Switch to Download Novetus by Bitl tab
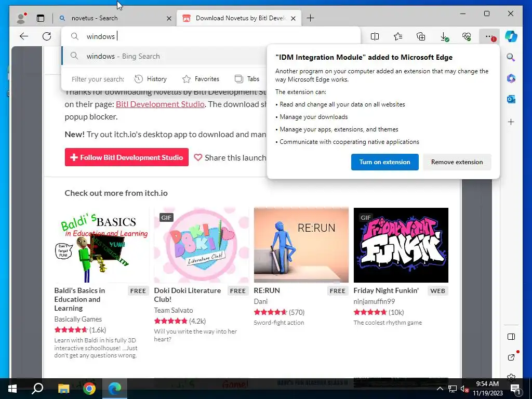This screenshot has height=399, width=532. click(x=239, y=18)
